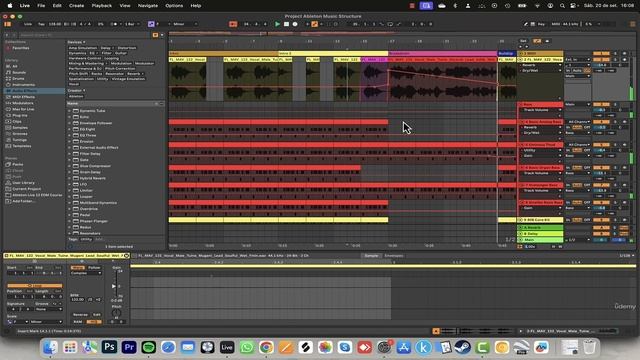Click the Tap tempo button
This screenshot has width=640, height=360.
tap(41, 24)
